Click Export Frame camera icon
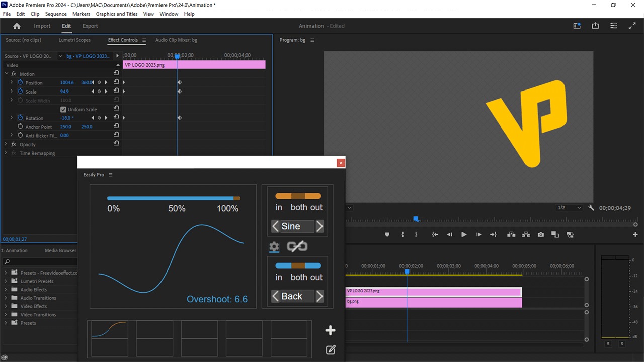Image resolution: width=644 pixels, height=362 pixels. (540, 235)
